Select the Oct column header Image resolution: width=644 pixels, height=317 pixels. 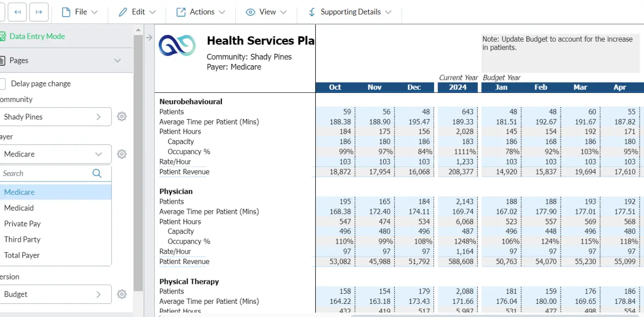point(335,87)
